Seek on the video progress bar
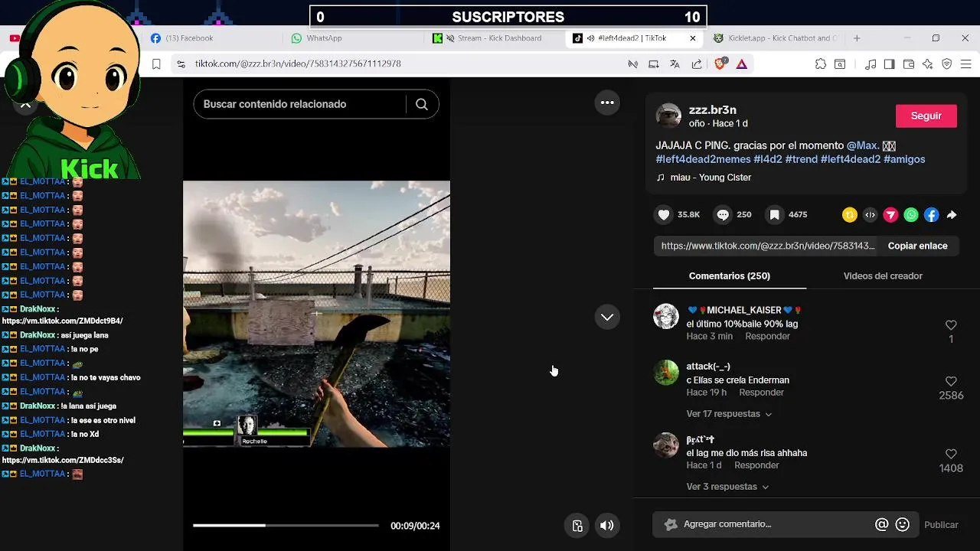This screenshot has width=980, height=551. point(286,525)
